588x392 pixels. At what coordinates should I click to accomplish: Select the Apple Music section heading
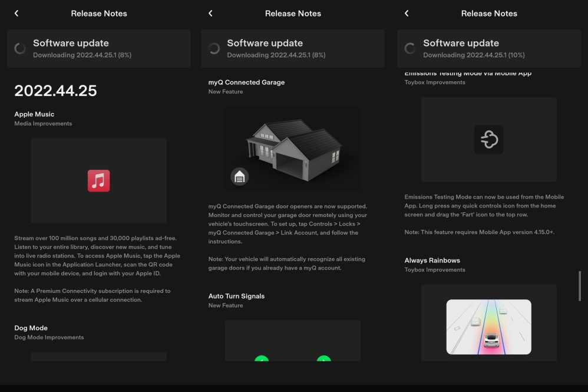click(34, 114)
